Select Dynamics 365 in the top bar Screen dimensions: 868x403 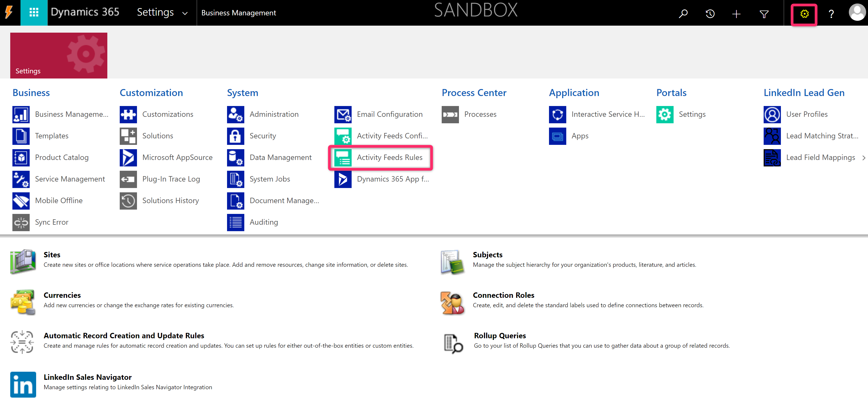[85, 12]
